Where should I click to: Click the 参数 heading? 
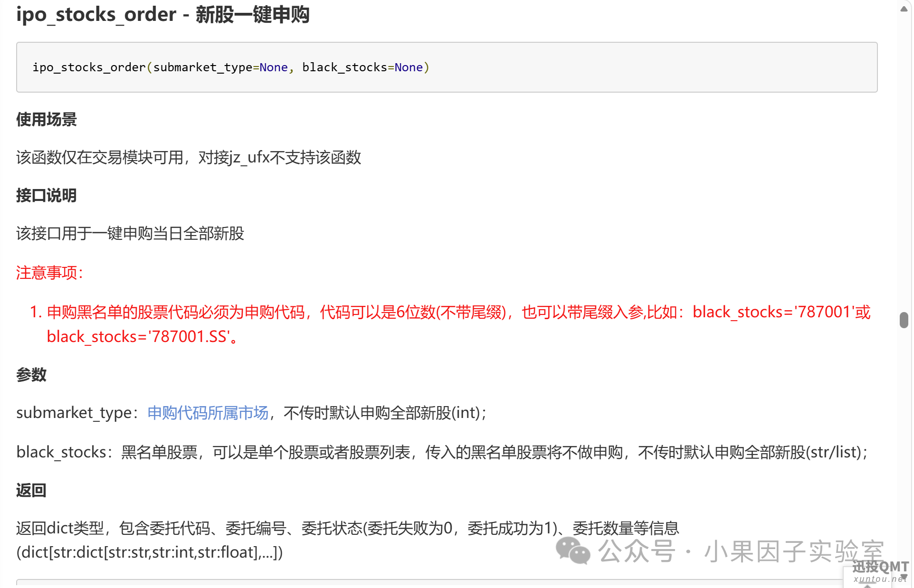pyautogui.click(x=31, y=375)
